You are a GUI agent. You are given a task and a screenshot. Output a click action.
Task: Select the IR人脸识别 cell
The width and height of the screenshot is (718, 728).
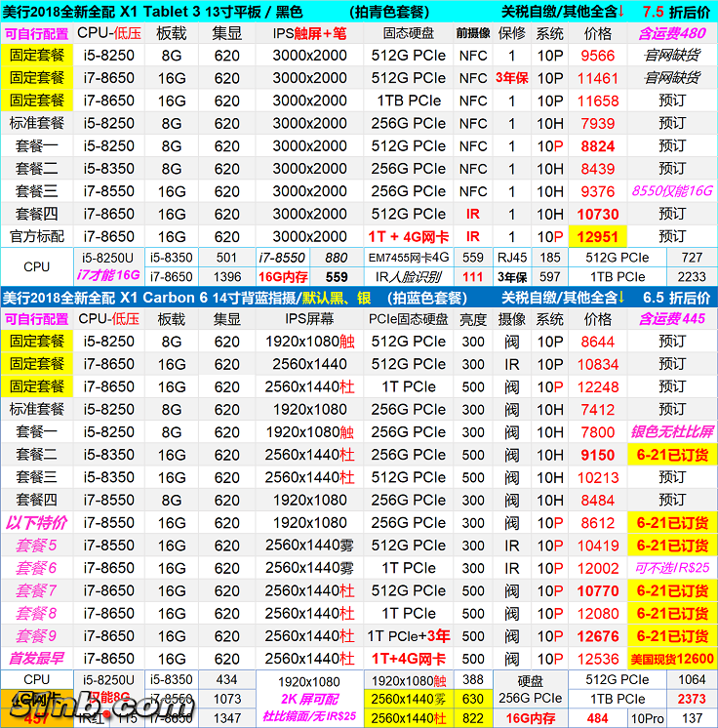[409, 277]
